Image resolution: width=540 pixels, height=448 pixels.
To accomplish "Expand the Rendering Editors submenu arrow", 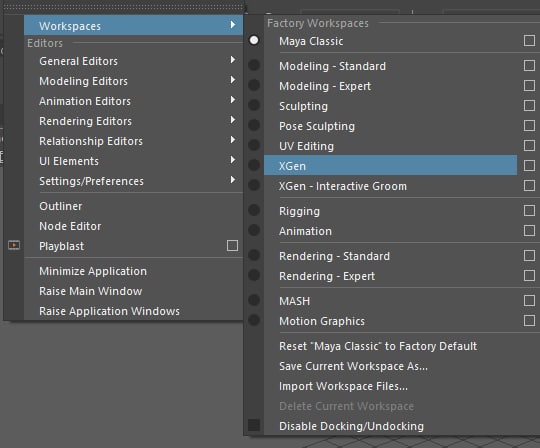I will [x=233, y=120].
